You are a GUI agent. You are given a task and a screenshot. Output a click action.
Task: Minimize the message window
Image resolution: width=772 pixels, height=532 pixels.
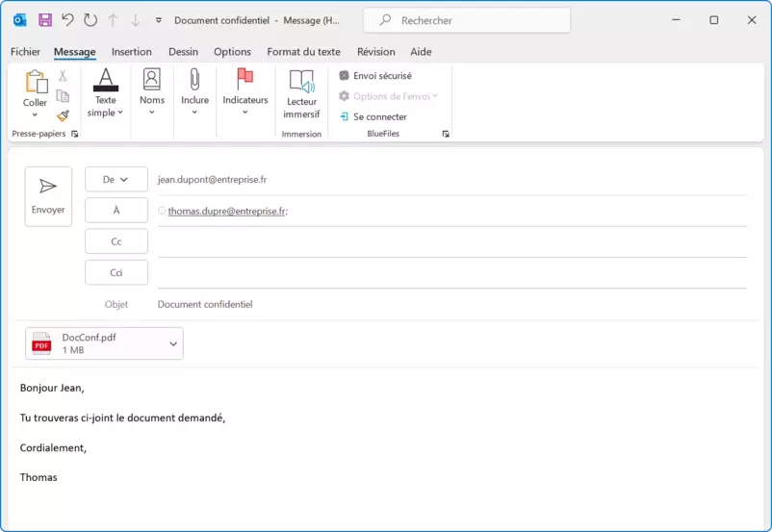[676, 20]
